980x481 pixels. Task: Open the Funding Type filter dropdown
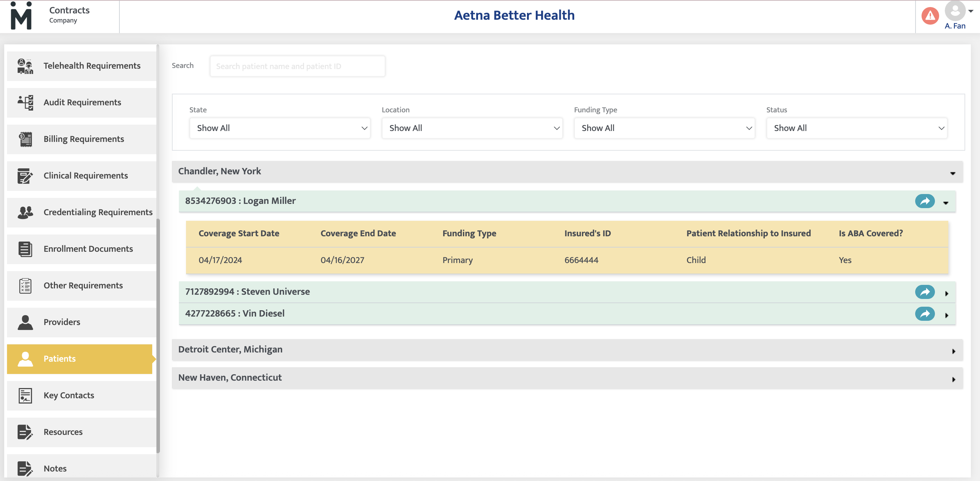coord(664,128)
